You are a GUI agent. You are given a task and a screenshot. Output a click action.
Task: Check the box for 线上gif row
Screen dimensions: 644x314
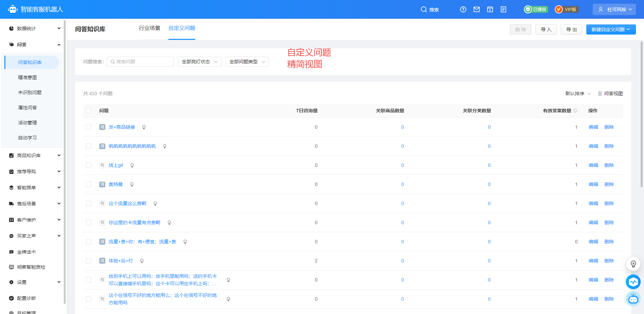pos(89,165)
